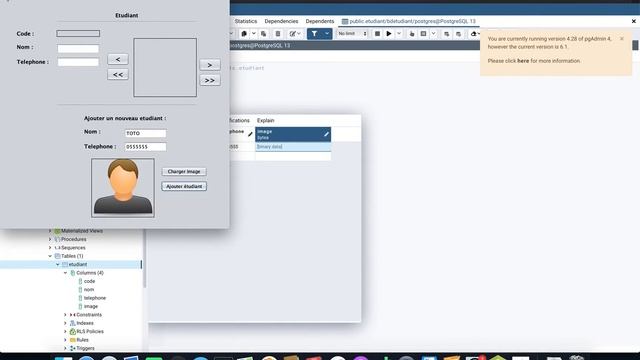Click the Charger Image button
Viewport: 640px width, 360px height.
pos(184,171)
